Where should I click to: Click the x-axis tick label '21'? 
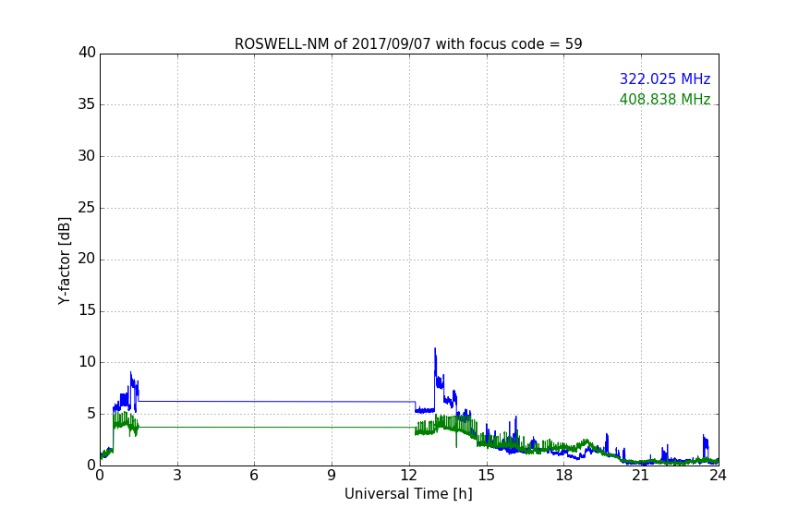click(641, 476)
